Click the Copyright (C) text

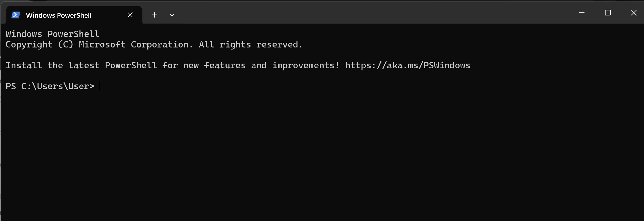click(40, 45)
